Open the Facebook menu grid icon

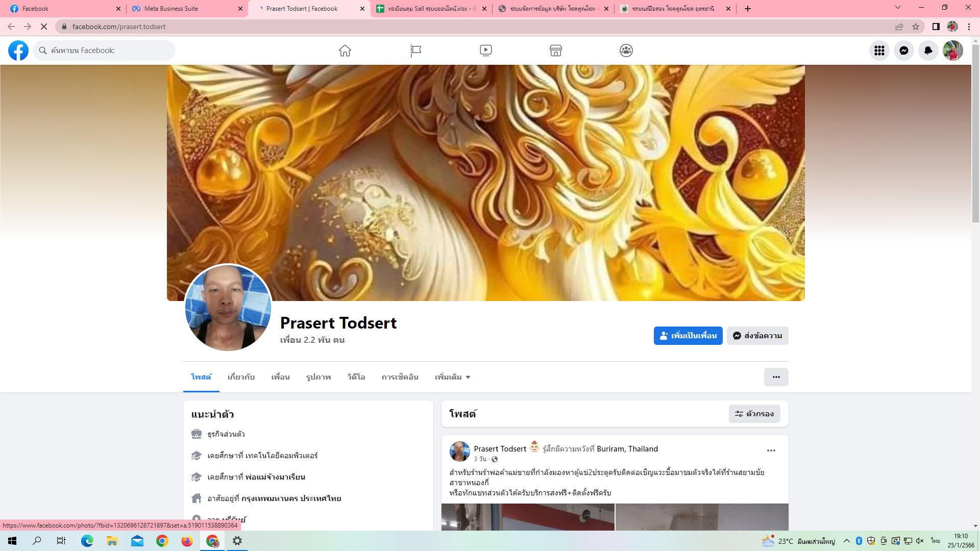[879, 51]
